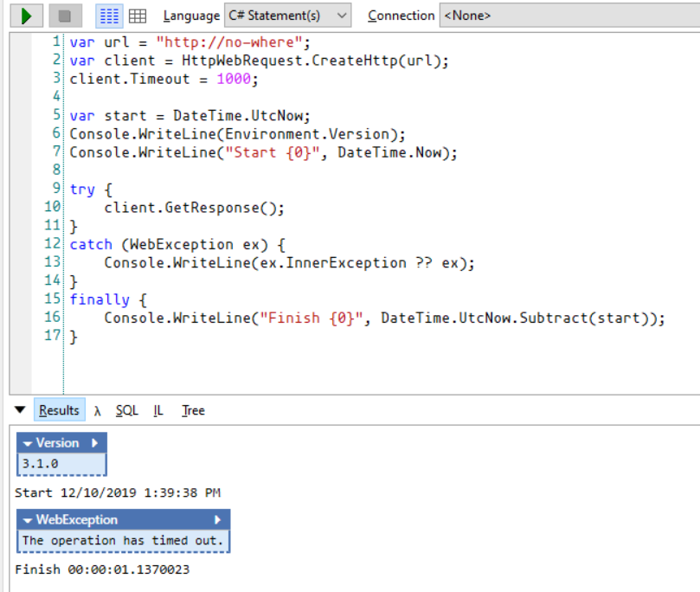Open the lambda (λ) tab
Viewport: 700px width, 592px height.
click(x=97, y=411)
